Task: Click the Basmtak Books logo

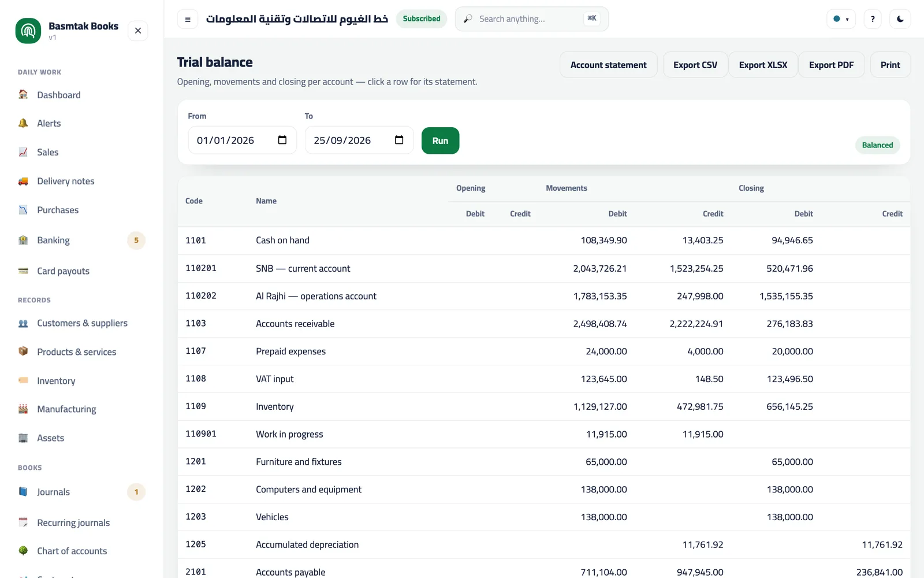Action: [28, 31]
